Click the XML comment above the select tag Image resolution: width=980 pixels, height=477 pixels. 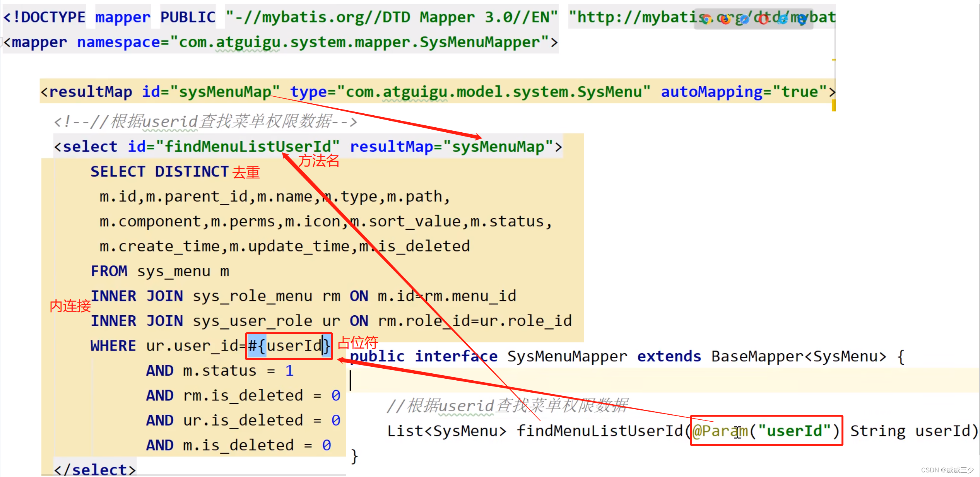click(205, 121)
